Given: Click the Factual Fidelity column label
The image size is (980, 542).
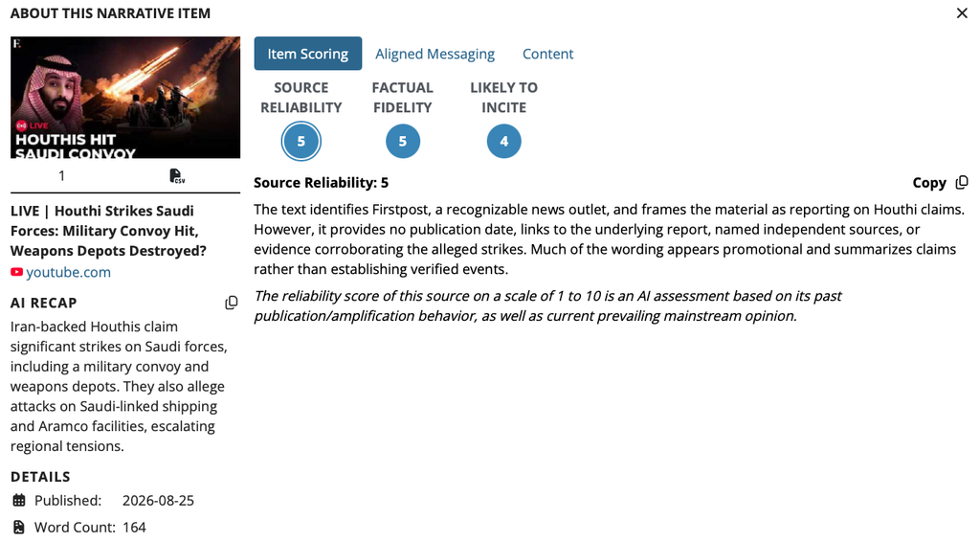Looking at the screenshot, I should pos(403,98).
